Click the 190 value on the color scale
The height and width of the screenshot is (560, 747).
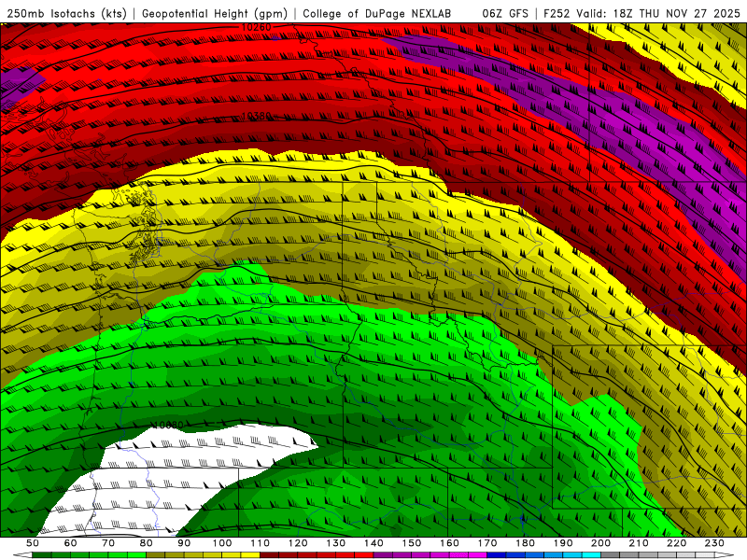click(x=563, y=543)
